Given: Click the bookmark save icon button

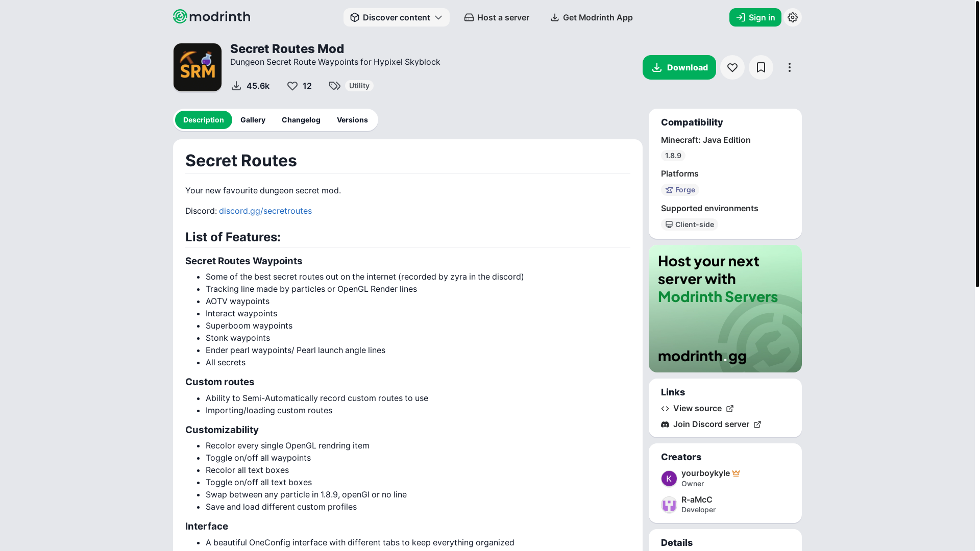Looking at the screenshot, I should [x=761, y=67].
